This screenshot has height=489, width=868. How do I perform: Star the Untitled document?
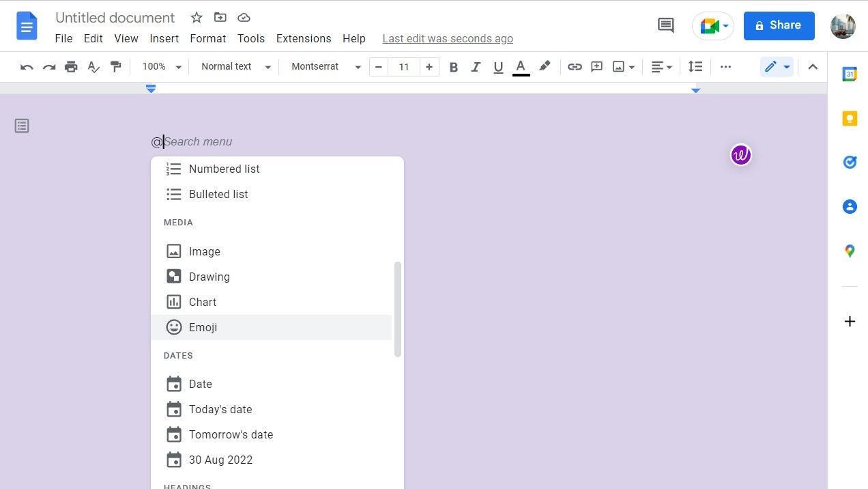[196, 17]
